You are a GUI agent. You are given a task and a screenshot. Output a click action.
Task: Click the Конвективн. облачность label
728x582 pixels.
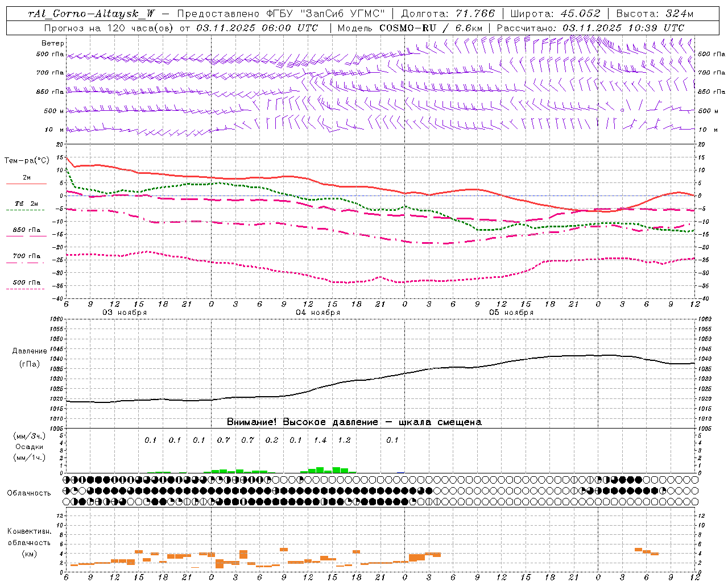(x=29, y=537)
